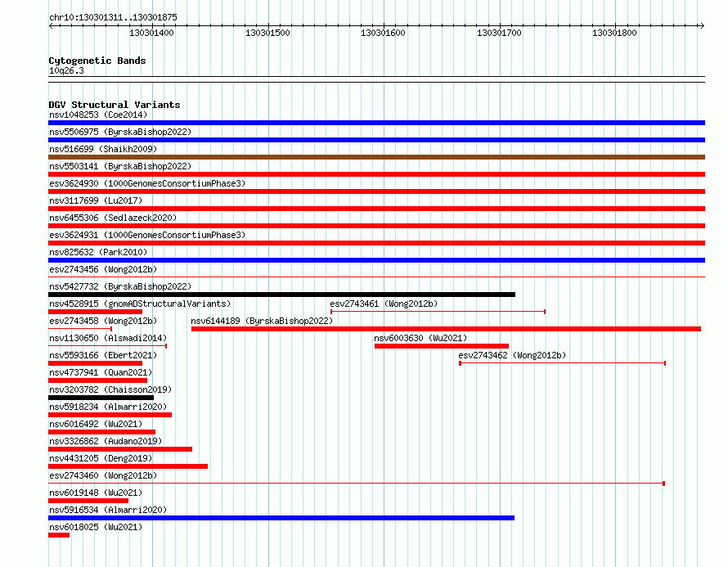Open esv3624930 (1000GenomesConsortiumPhase3) label
Image resolution: width=728 pixels, height=567 pixels.
[147, 183]
